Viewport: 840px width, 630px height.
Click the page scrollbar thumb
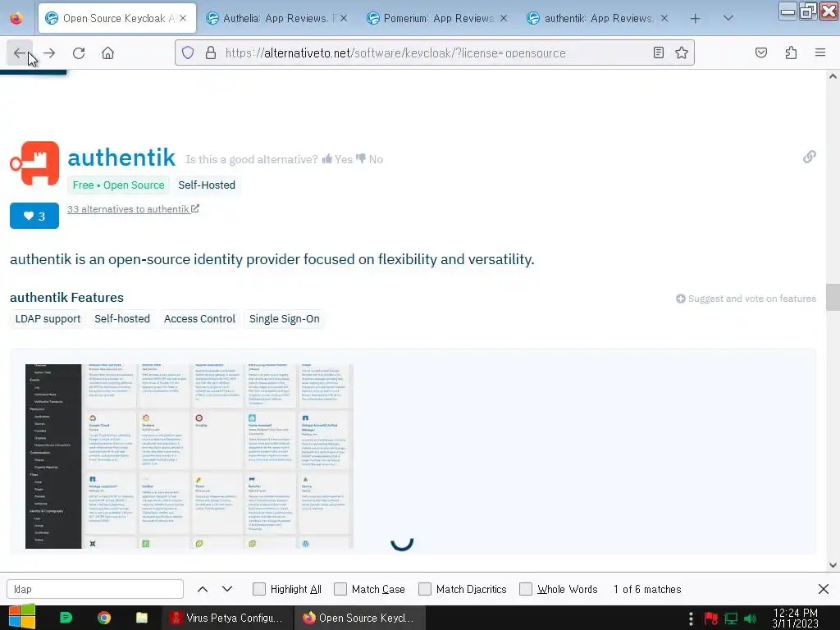[x=833, y=297]
